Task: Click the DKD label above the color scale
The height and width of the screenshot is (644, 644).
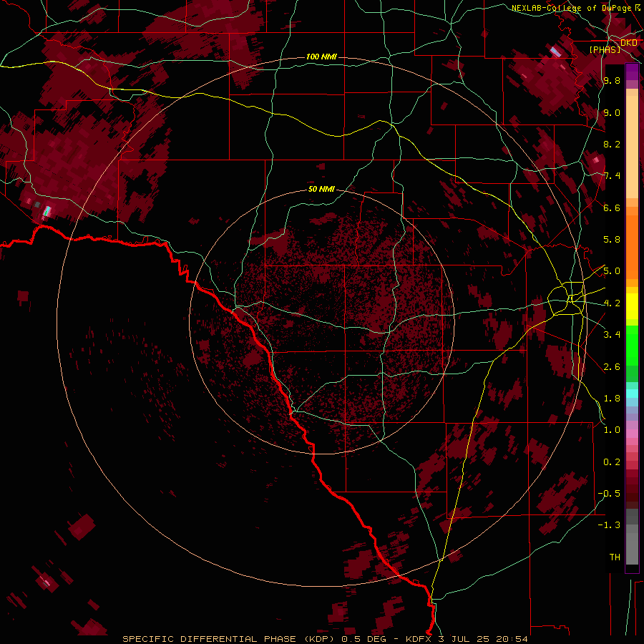Action: [x=629, y=42]
